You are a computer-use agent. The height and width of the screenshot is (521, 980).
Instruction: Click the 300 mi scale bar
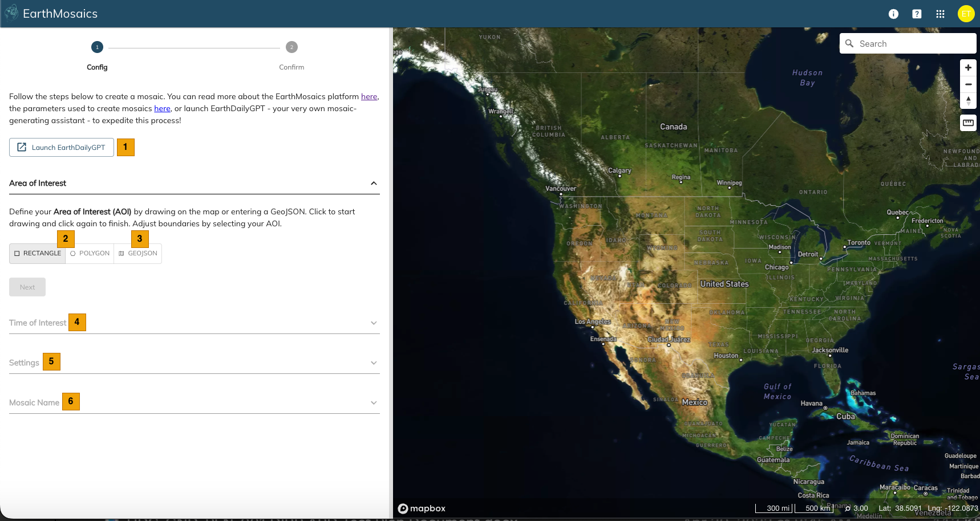(x=774, y=508)
